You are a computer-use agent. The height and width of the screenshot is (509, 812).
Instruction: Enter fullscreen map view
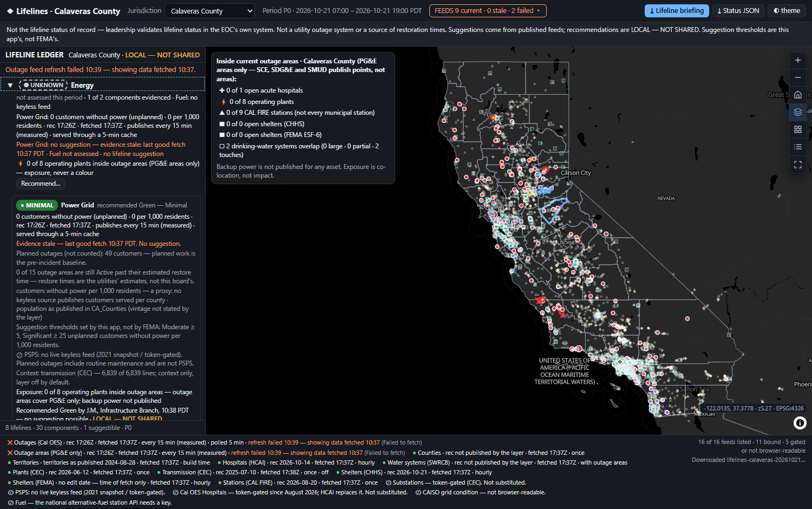pyautogui.click(x=797, y=165)
